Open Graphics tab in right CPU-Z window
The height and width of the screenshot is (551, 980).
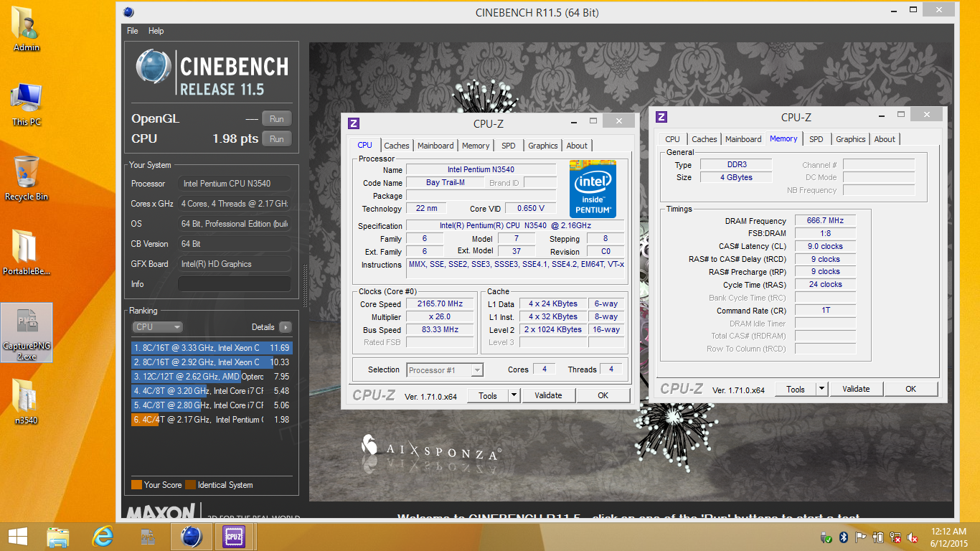[851, 139]
